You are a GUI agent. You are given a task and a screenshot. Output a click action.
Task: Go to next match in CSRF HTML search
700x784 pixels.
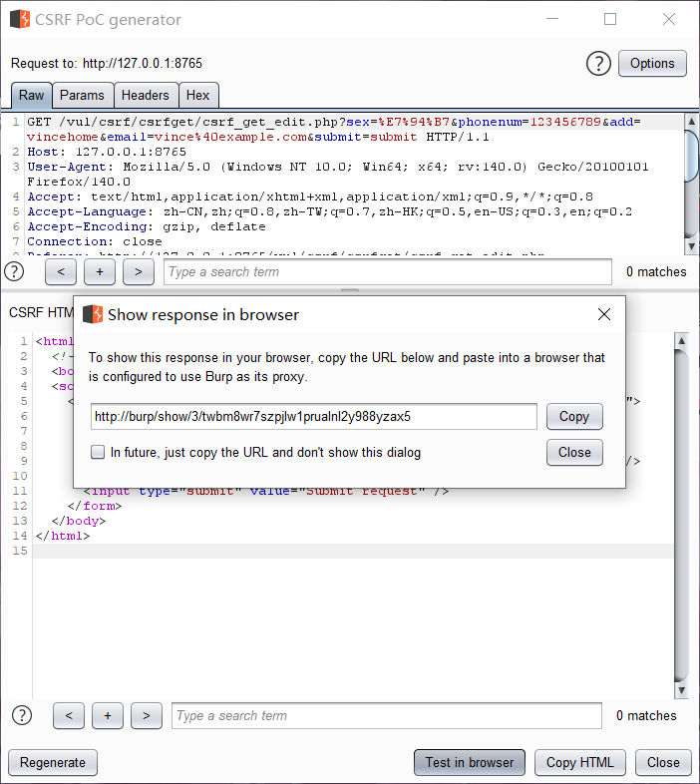(x=147, y=715)
